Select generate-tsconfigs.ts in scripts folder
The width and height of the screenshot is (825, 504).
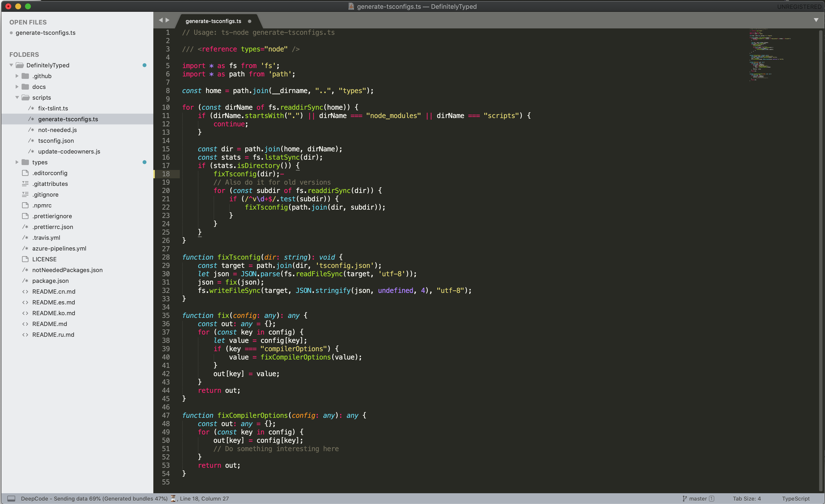(x=68, y=119)
